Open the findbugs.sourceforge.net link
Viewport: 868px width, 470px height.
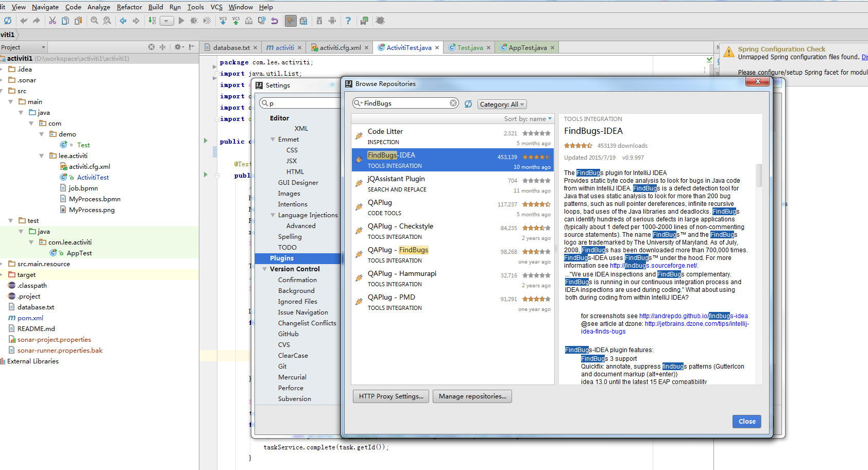653,266
